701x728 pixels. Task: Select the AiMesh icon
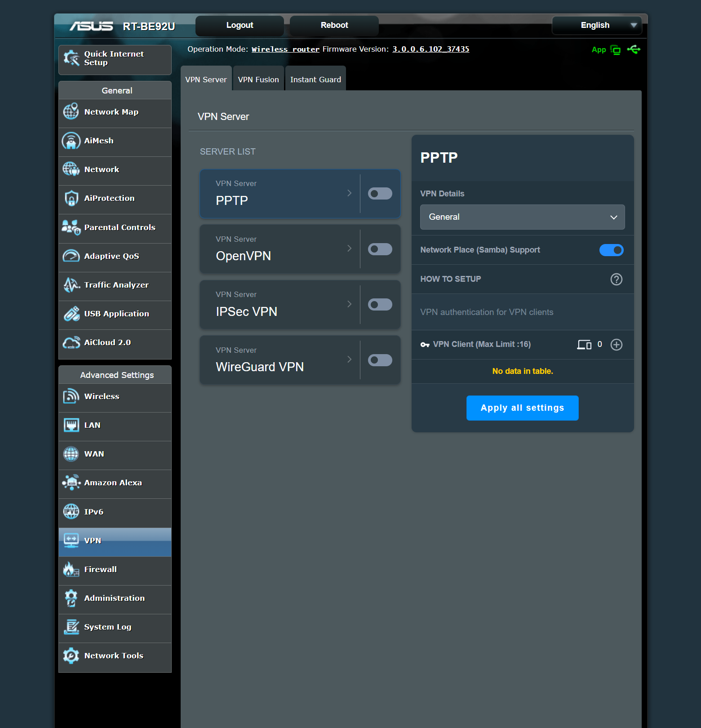pyautogui.click(x=71, y=141)
